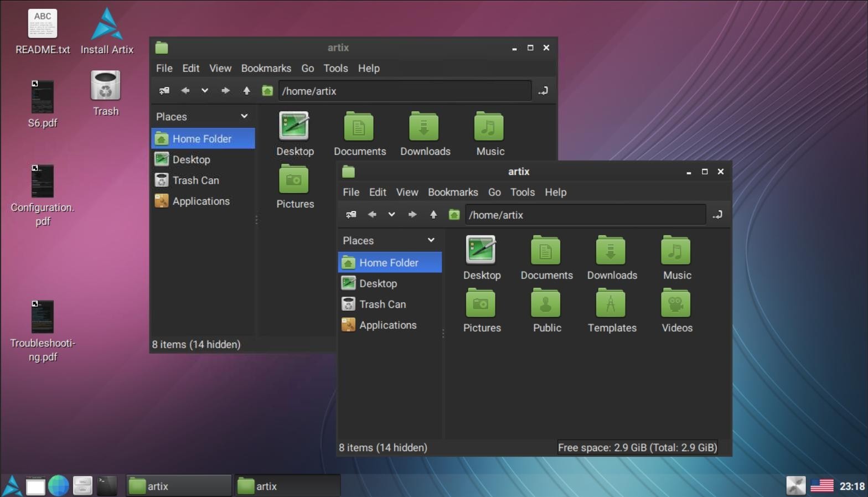
Task: Click home folder button in front window toolbar
Action: tap(454, 214)
